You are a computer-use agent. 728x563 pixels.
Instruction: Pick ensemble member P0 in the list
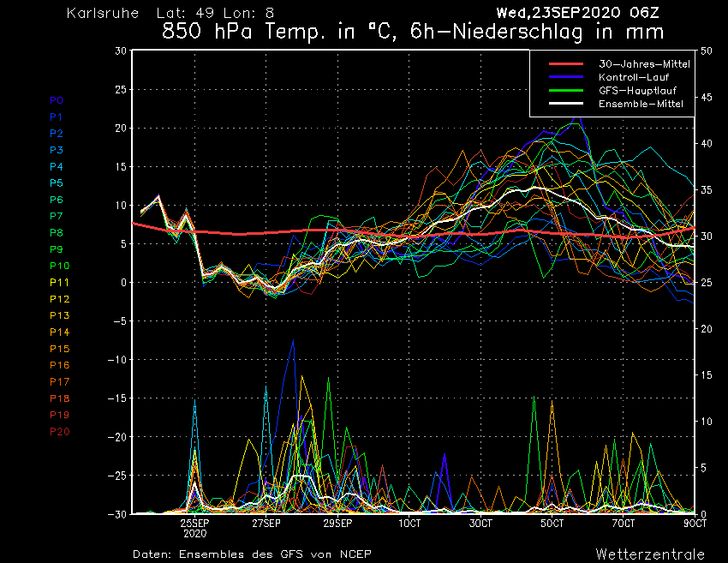pyautogui.click(x=57, y=100)
